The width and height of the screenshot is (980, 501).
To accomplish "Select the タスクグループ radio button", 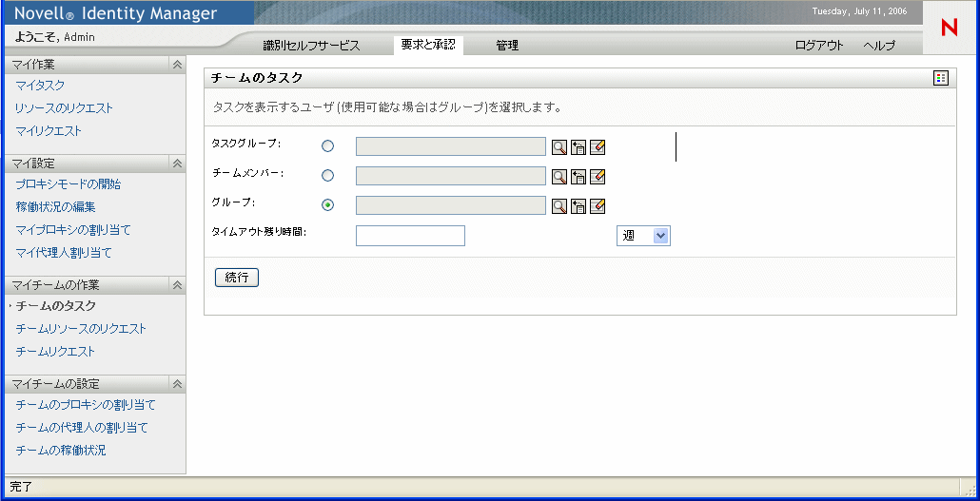I will (327, 146).
